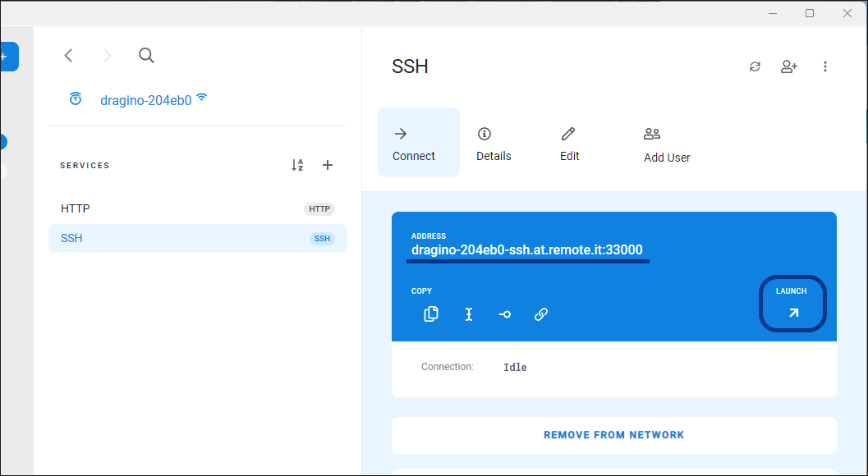Select the HTTP service row
This screenshot has width=868, height=476.
(x=198, y=208)
